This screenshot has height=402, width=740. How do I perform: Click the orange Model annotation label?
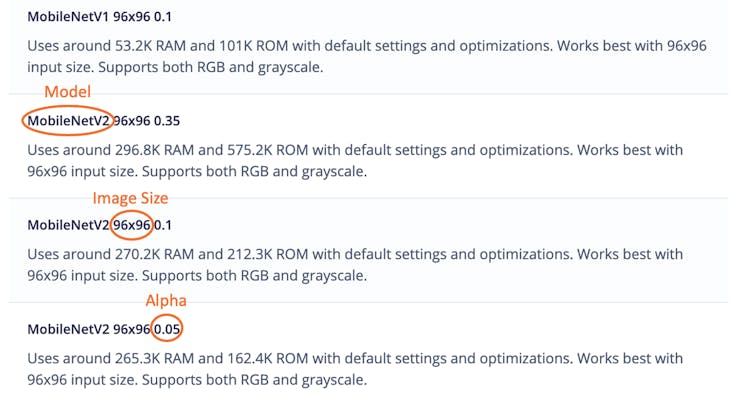click(67, 92)
